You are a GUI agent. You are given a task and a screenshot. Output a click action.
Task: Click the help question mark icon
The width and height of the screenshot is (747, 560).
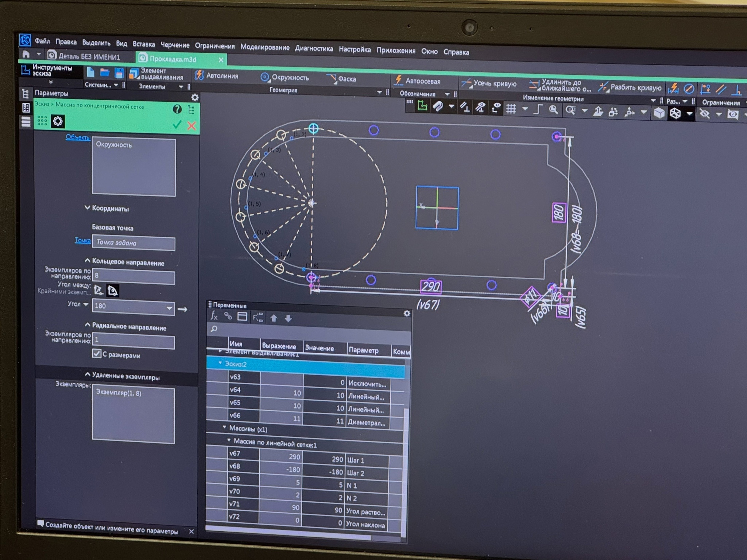(x=177, y=109)
